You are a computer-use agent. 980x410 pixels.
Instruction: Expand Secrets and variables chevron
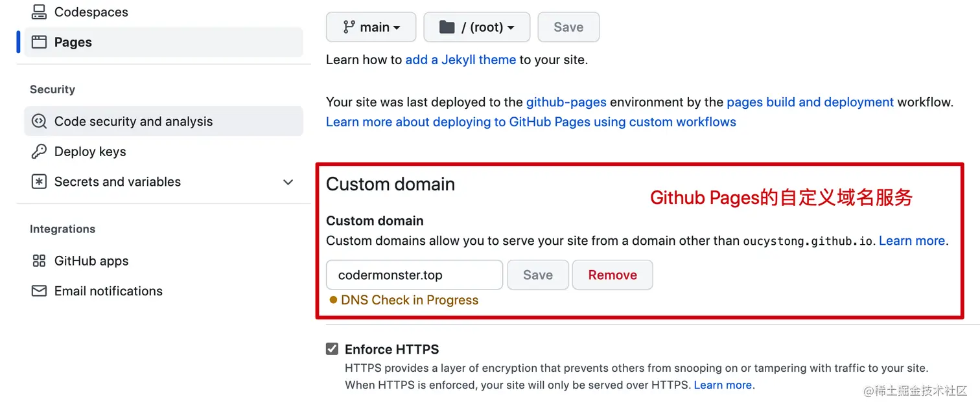click(288, 182)
